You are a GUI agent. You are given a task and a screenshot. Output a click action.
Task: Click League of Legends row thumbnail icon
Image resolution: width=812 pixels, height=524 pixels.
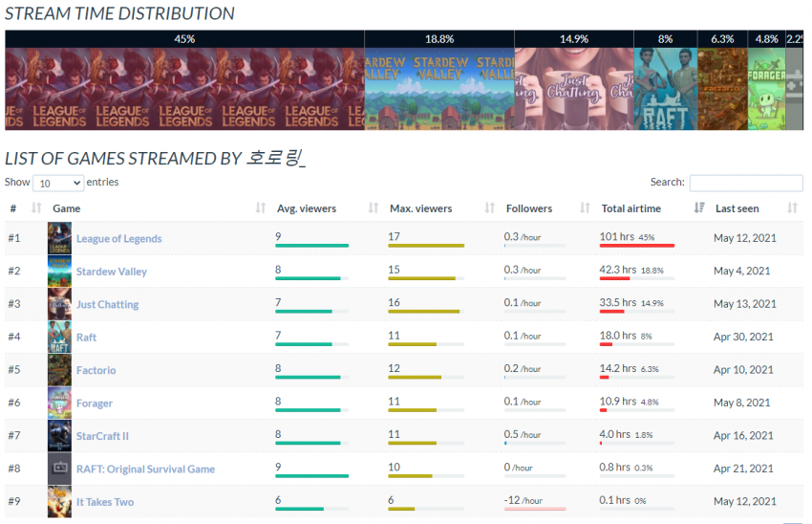point(59,238)
